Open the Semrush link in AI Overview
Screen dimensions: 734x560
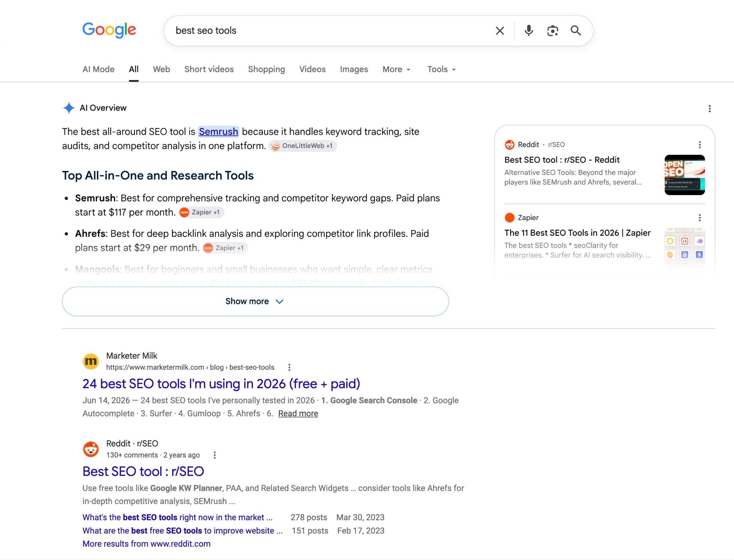coord(218,132)
